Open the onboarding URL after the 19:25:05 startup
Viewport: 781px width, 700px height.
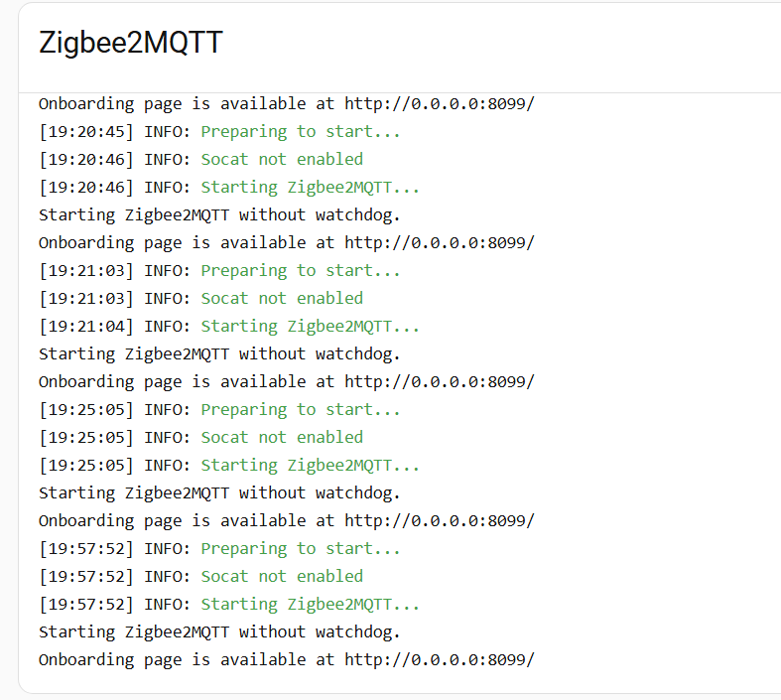click(x=440, y=520)
